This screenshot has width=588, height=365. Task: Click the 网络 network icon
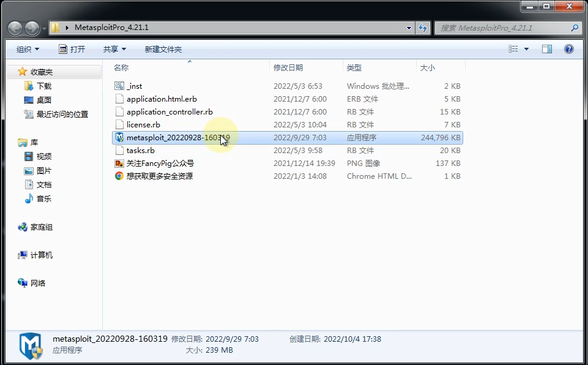click(23, 283)
